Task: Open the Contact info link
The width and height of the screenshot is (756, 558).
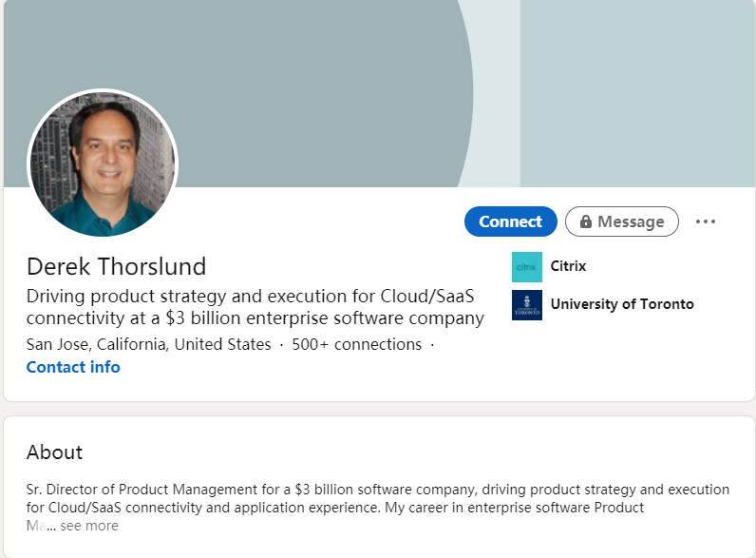Action: pos(73,367)
